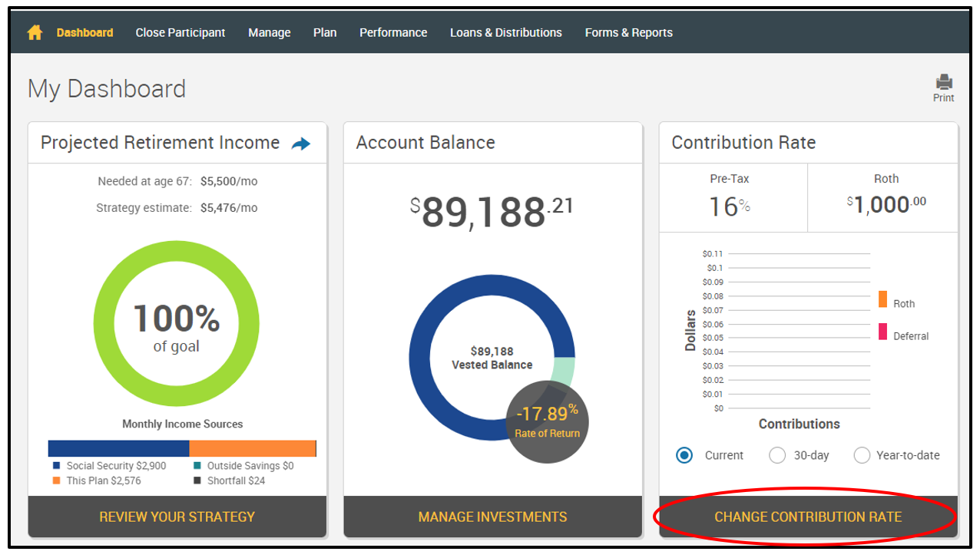Viewport: 980px width, 558px height.
Task: Click the home icon in navigation bar
Action: [35, 32]
